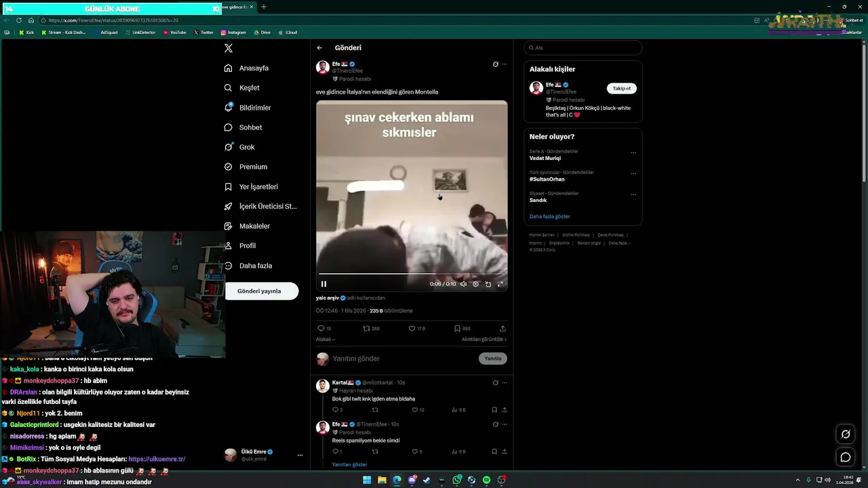Open floating chat button
This screenshot has width=868, height=488.
[x=846, y=457]
